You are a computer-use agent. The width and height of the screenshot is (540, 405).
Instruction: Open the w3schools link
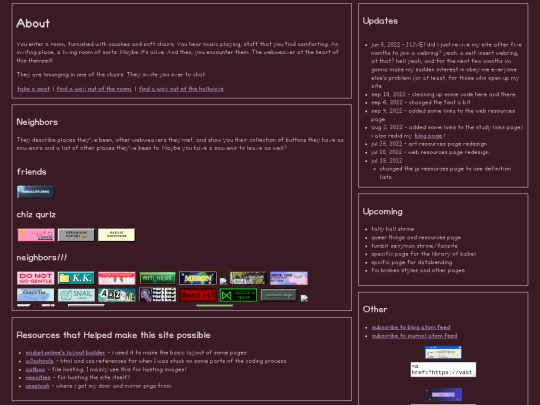tap(40, 361)
